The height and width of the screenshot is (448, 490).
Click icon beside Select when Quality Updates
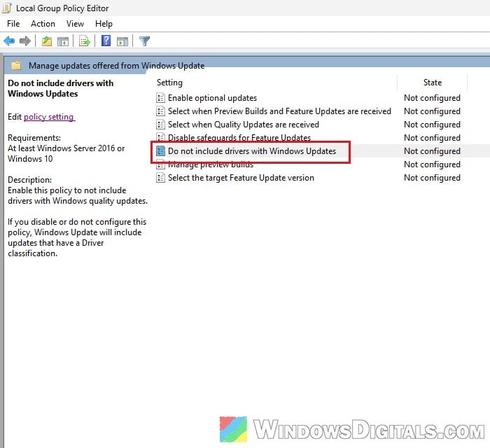tap(160, 125)
